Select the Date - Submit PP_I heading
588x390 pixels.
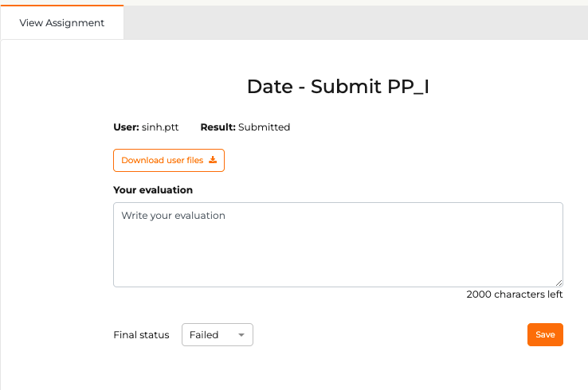coord(338,87)
